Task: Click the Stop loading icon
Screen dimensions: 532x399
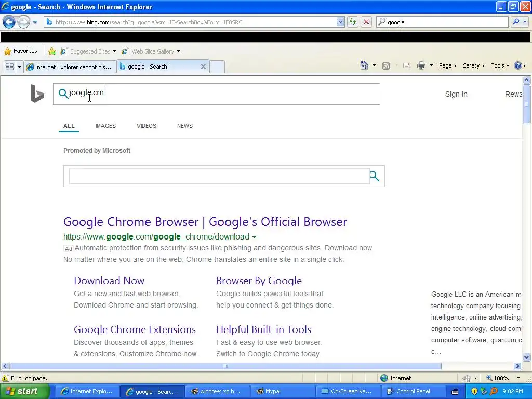Action: coord(366,22)
